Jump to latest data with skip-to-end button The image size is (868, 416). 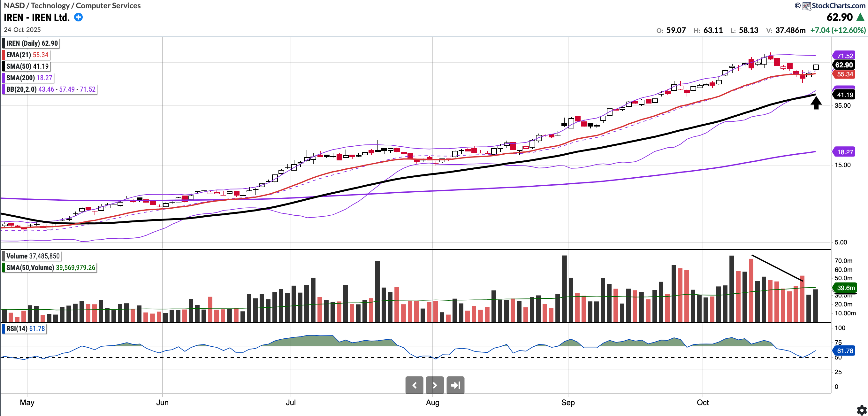pyautogui.click(x=455, y=385)
